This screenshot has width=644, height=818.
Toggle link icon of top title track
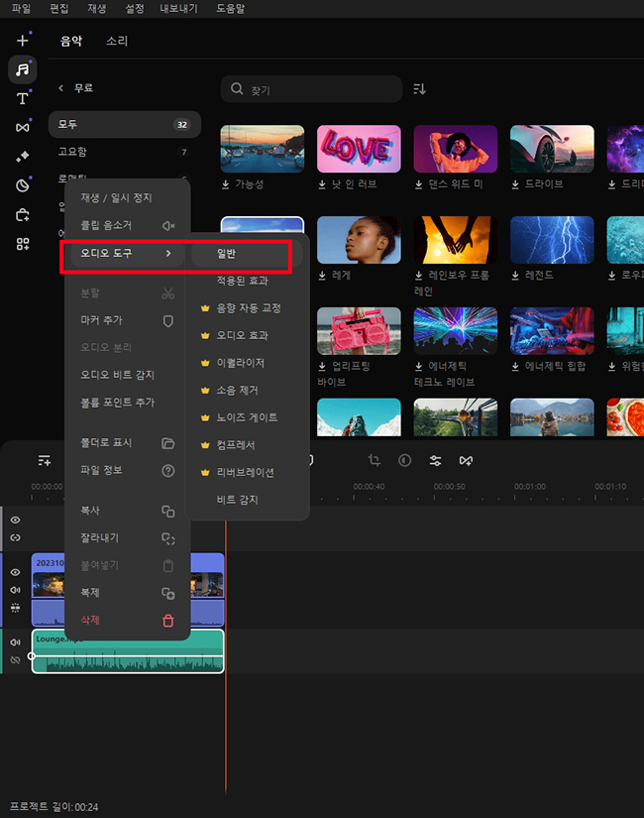[16, 537]
